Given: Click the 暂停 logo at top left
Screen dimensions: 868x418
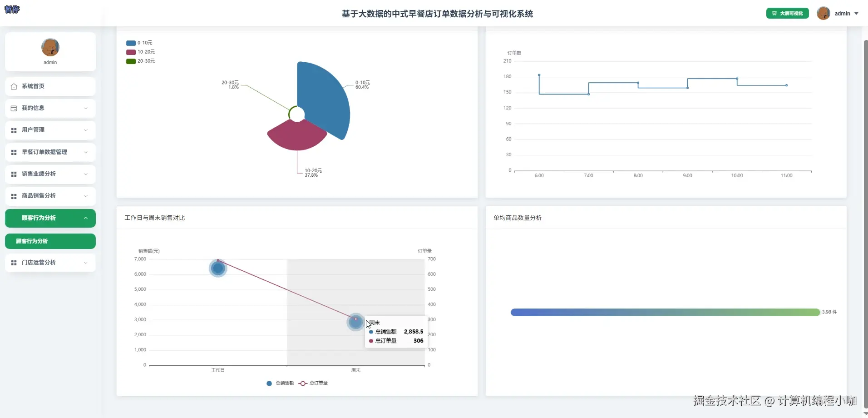Looking at the screenshot, I should point(12,9).
